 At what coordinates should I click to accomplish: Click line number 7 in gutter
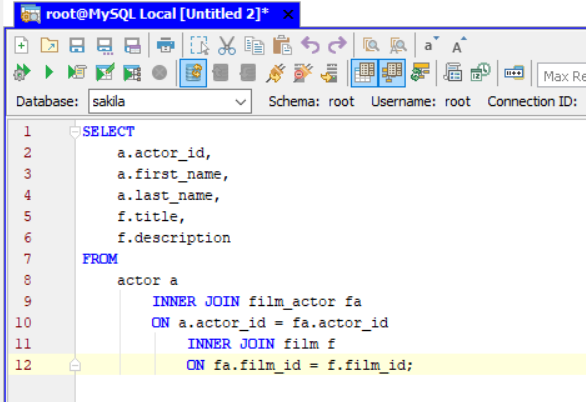pos(27,259)
